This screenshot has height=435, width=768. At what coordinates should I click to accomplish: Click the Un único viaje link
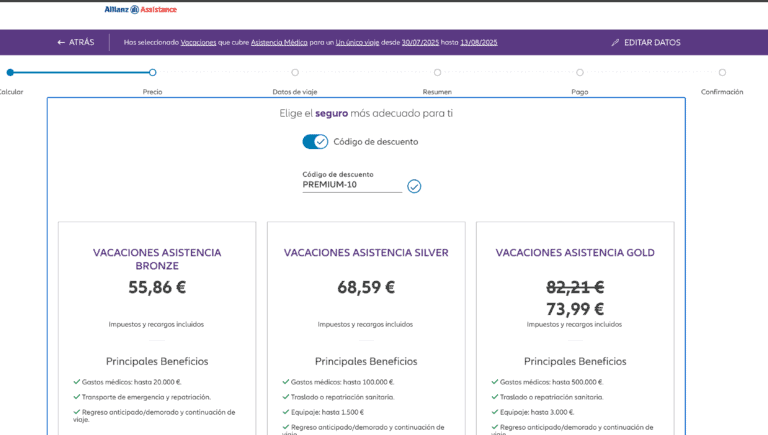click(357, 43)
